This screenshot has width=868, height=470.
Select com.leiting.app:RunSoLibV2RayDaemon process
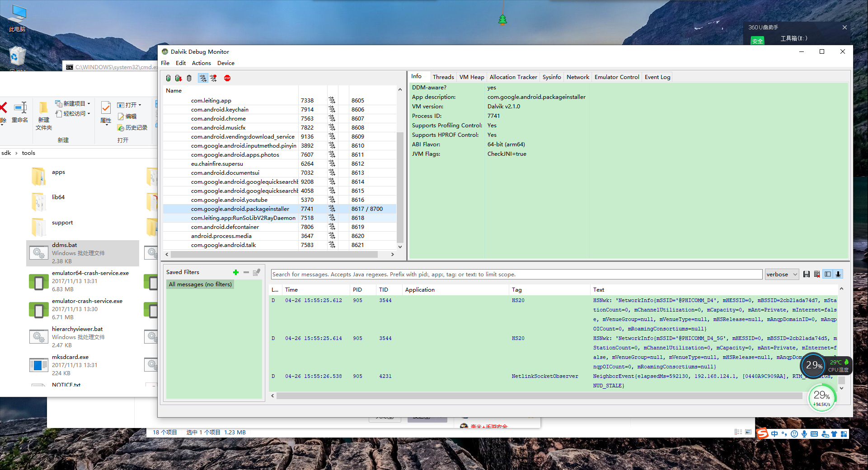(x=280, y=218)
